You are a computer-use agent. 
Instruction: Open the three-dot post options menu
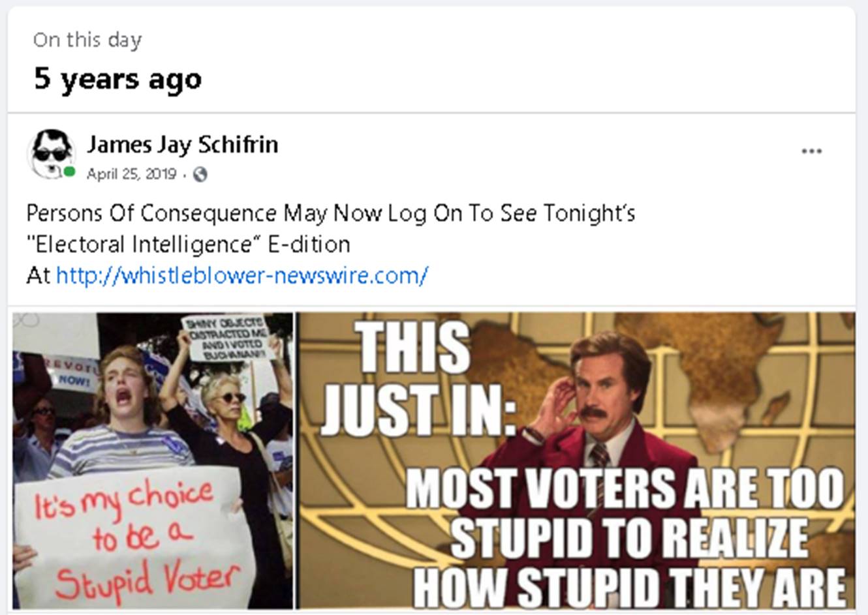coord(811,151)
